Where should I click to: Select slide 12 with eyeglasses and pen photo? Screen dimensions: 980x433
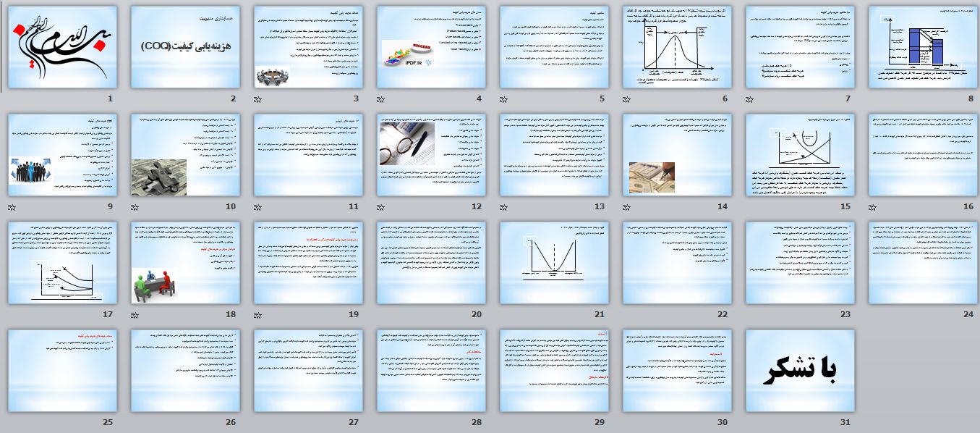[431, 155]
